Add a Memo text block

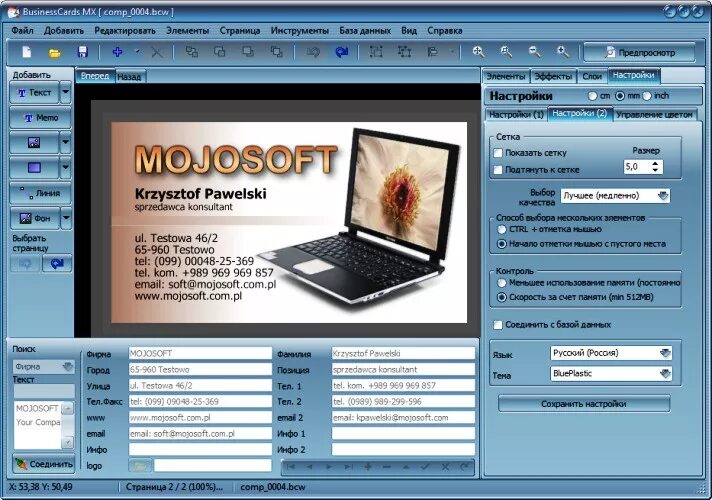40,118
